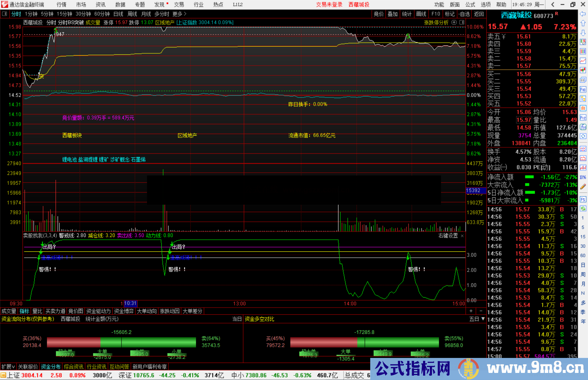Click the 10% icon in right sidebar
Screen dimensions: 588x380
point(583,177)
